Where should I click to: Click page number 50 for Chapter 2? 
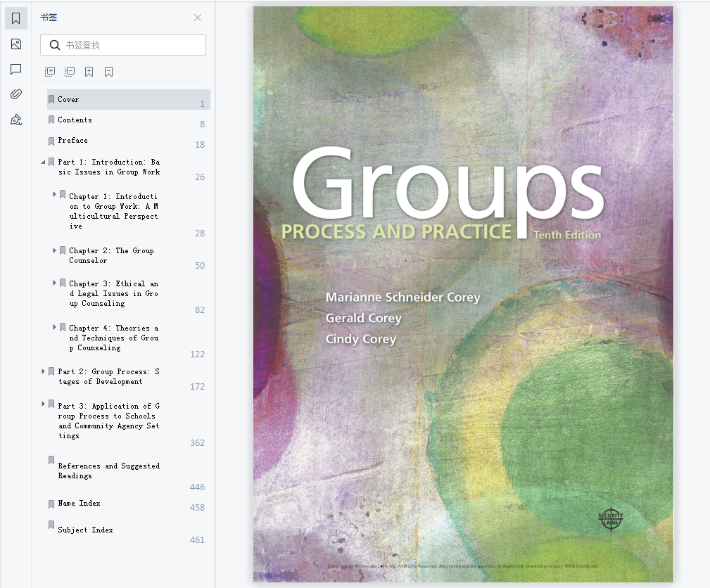click(200, 265)
